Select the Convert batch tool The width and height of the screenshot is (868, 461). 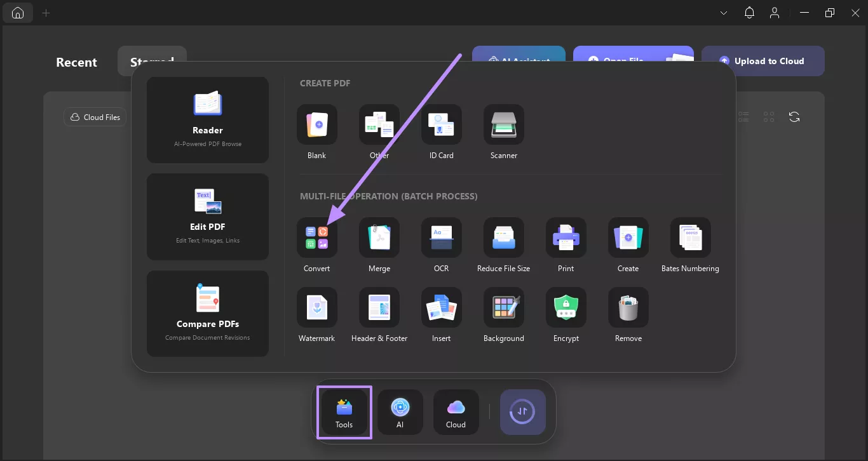point(316,244)
